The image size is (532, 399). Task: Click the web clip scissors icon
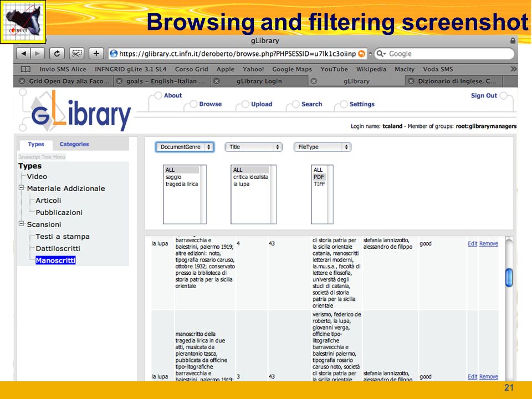(76, 54)
